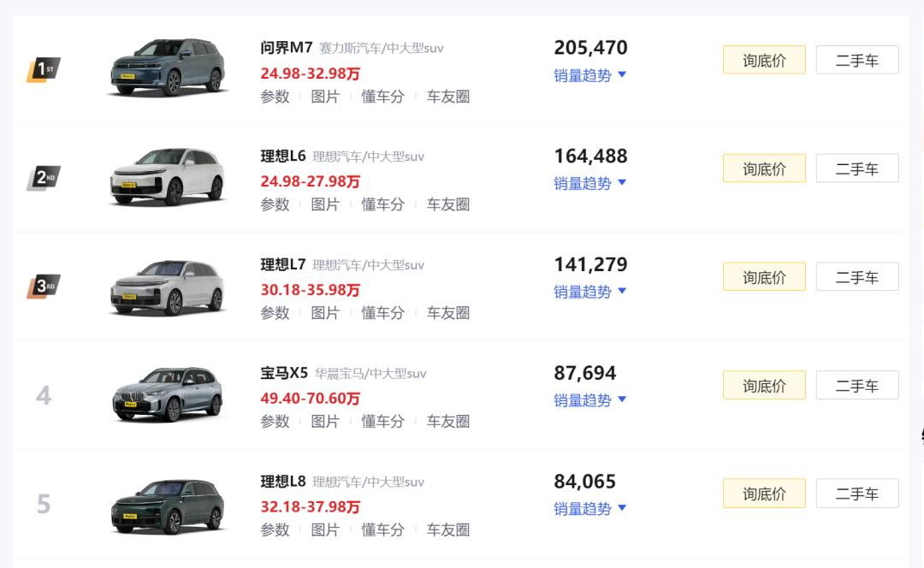Click 二手车 button for 理想L8
924x568 pixels.
(x=857, y=494)
